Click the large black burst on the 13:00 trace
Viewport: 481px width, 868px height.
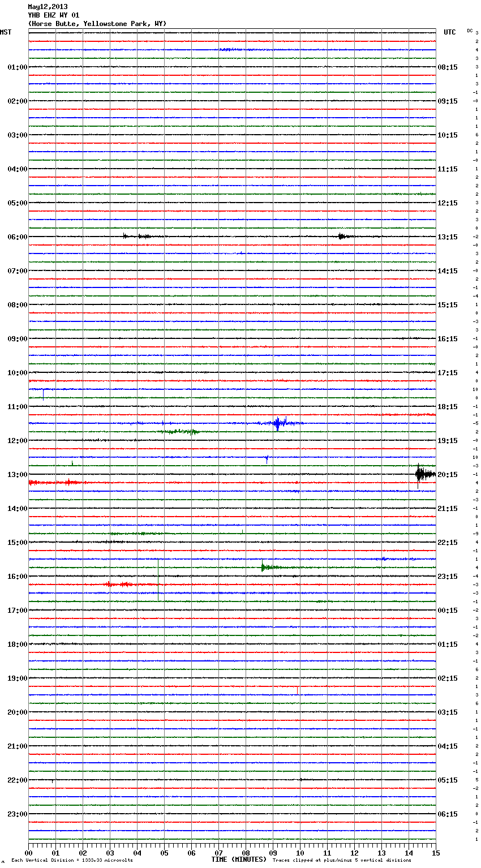coord(424,475)
